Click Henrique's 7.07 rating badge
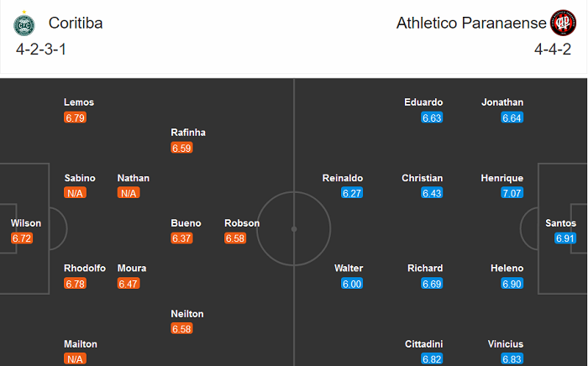This screenshot has height=366, width=588. 512,193
